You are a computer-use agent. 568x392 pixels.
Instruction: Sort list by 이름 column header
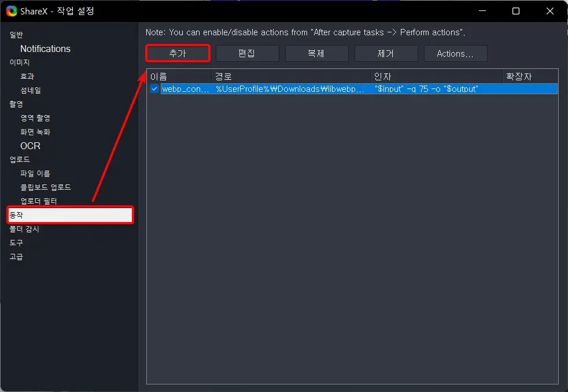click(179, 76)
